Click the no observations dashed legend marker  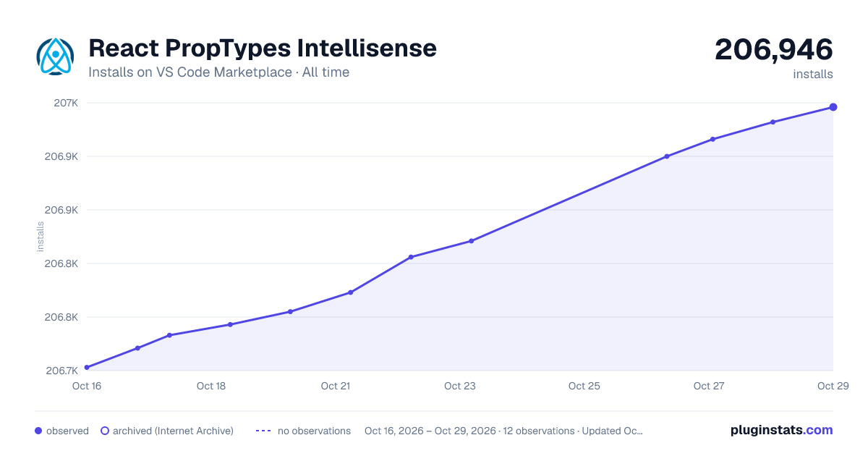tap(263, 431)
